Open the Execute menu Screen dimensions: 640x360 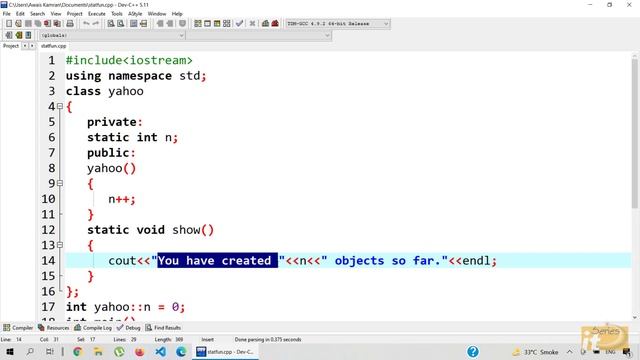click(97, 13)
